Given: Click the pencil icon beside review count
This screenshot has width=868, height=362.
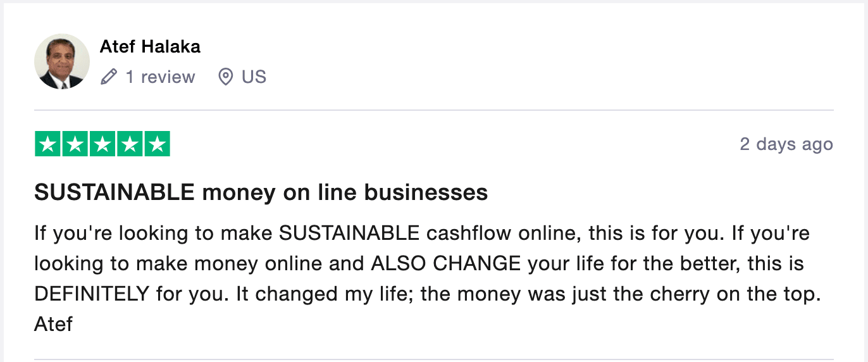Looking at the screenshot, I should pos(109,77).
